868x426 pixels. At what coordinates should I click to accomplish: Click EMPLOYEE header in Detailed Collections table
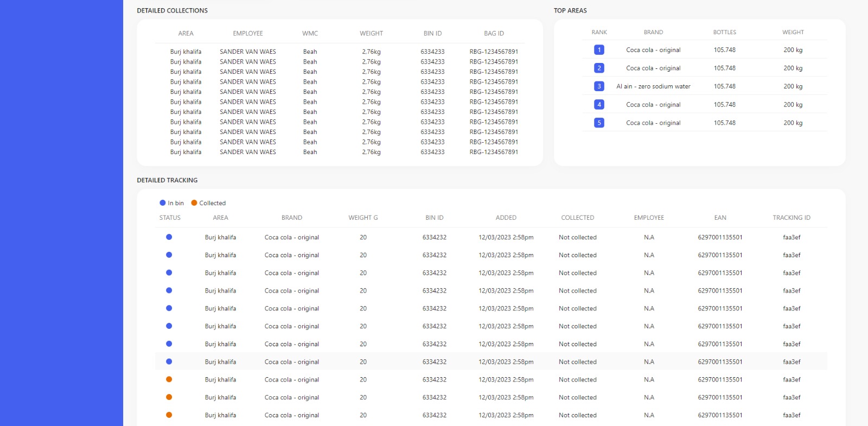(248, 34)
